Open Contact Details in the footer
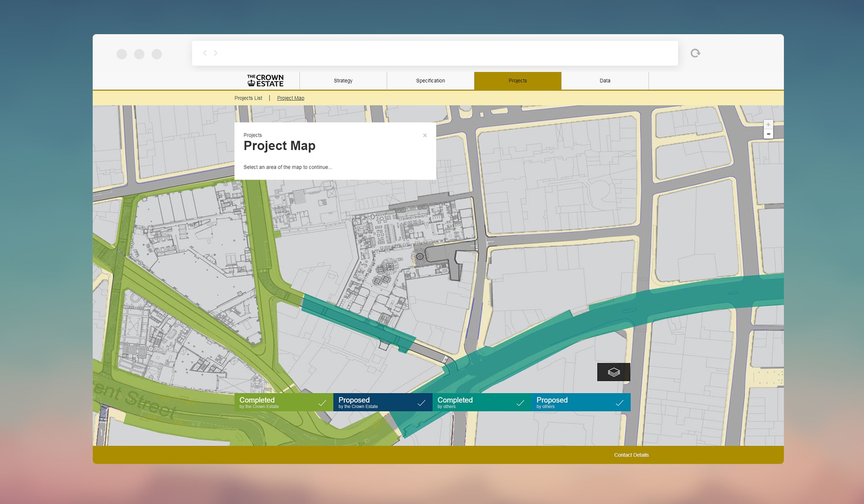 [x=631, y=455]
